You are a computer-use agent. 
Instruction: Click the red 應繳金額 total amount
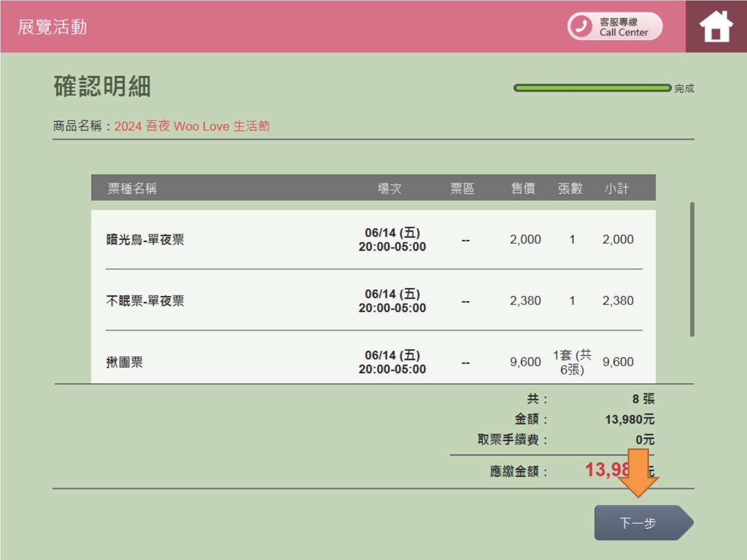(606, 470)
